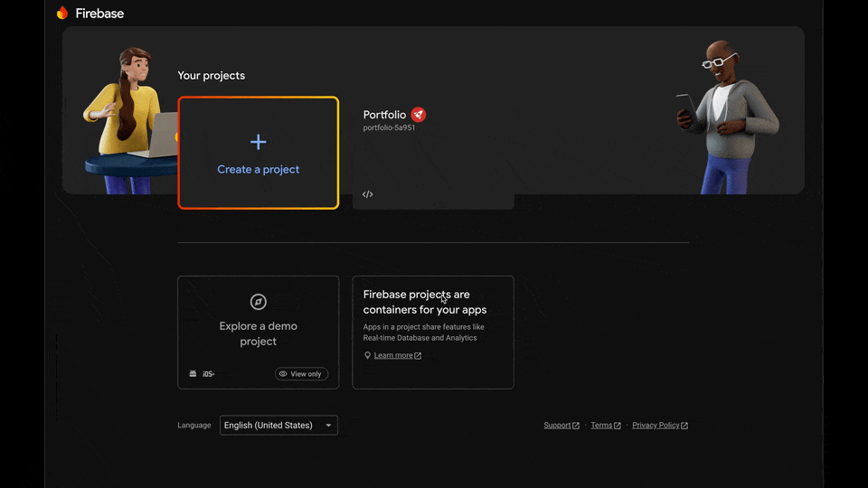Open the Language dropdown English (United States)
The width and height of the screenshot is (868, 488).
pyautogui.click(x=278, y=426)
